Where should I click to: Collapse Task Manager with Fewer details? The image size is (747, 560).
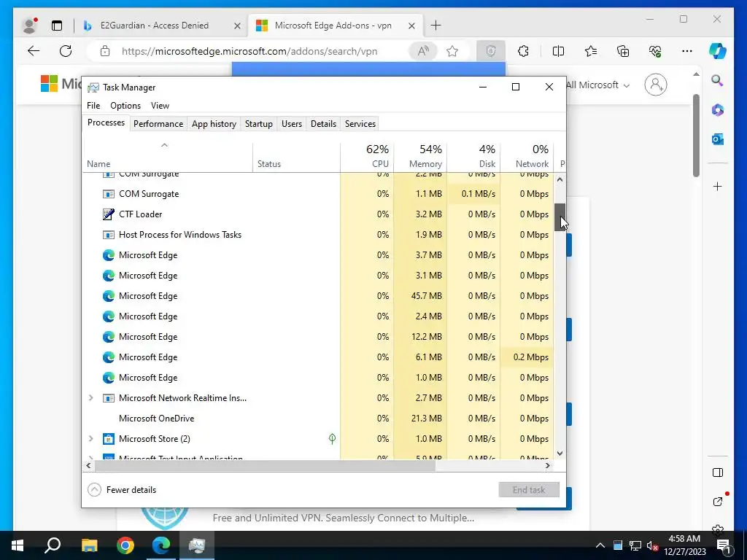(123, 489)
